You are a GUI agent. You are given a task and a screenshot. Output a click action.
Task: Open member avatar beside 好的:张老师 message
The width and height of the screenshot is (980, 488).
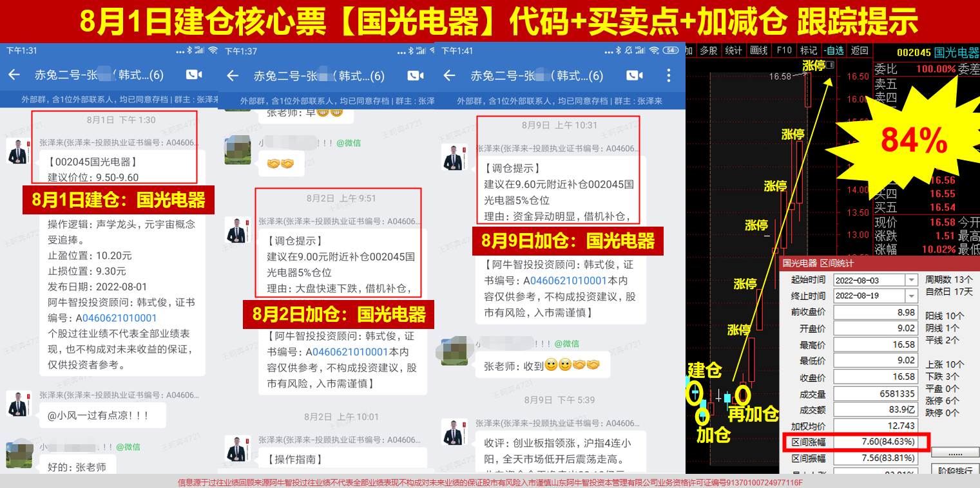(x=19, y=453)
